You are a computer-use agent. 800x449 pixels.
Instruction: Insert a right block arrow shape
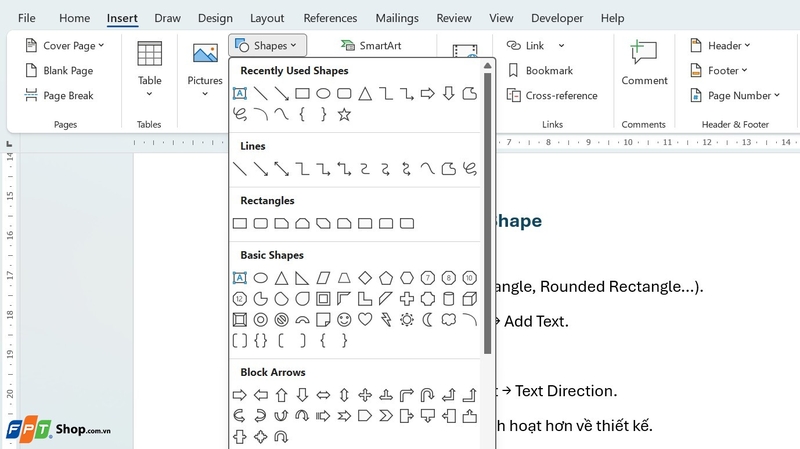point(240,395)
